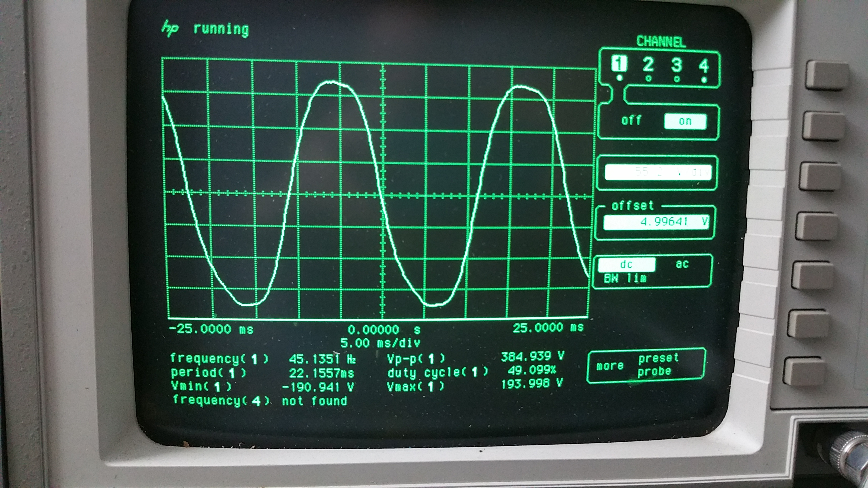The height and width of the screenshot is (488, 868).
Task: Select dc coupling
Action: [x=627, y=265]
